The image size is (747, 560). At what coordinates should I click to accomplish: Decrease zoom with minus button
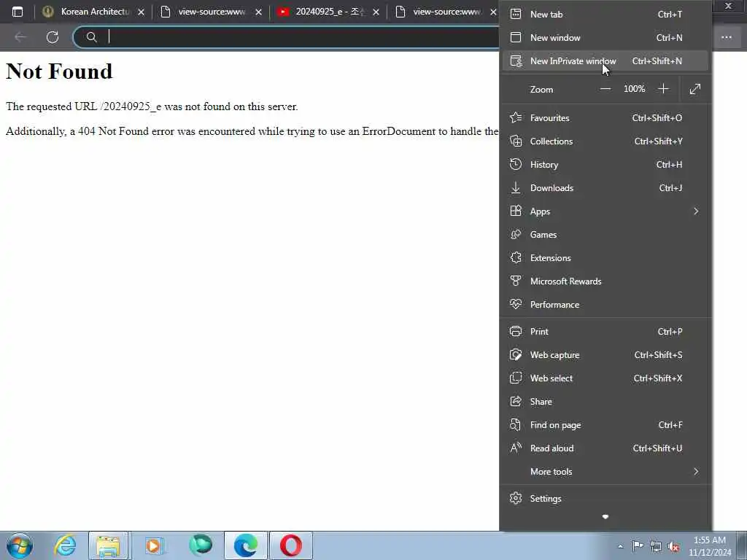[605, 89]
